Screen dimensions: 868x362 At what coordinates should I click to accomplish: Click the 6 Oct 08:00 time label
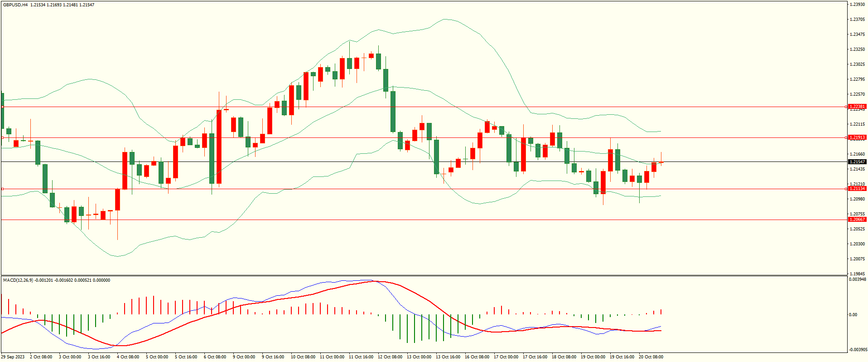tap(215, 357)
